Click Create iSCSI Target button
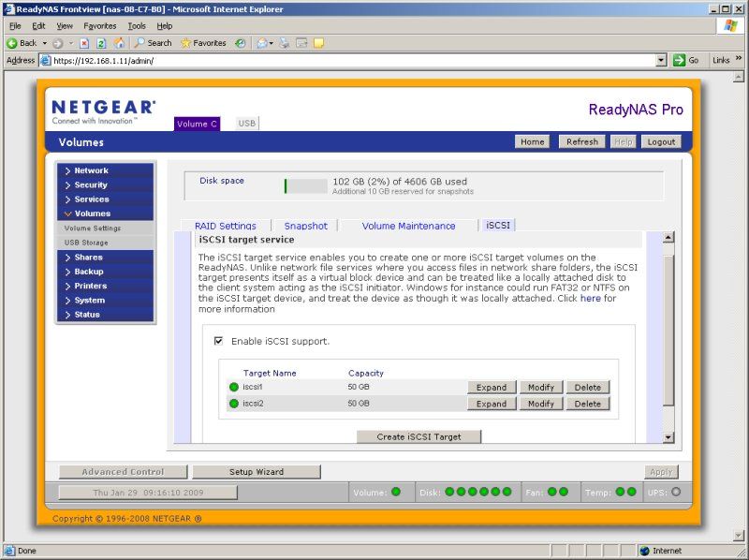The height and width of the screenshot is (560, 749). click(419, 436)
